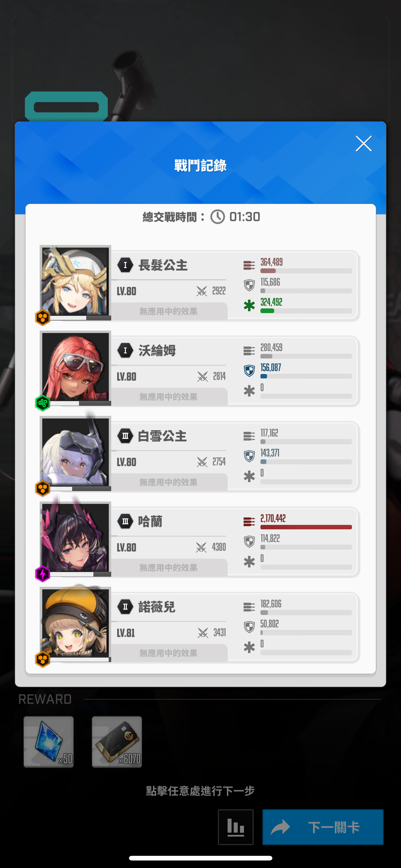Click 沃綸姆's blue shield damage-taken icon
This screenshot has width=401, height=868.
(249, 371)
